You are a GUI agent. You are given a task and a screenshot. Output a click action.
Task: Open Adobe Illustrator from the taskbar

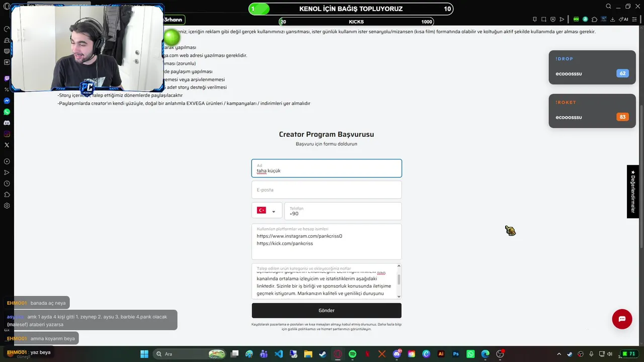[441, 354]
